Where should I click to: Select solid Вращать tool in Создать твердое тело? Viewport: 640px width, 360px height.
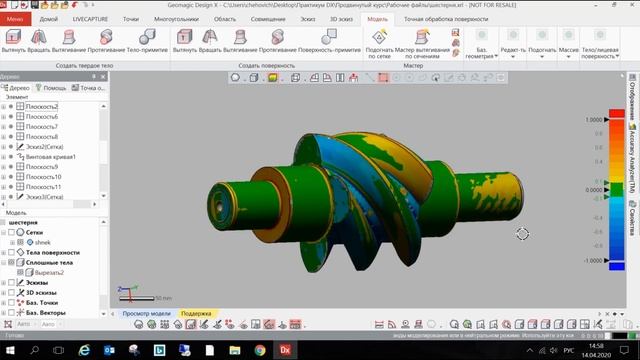coord(39,41)
